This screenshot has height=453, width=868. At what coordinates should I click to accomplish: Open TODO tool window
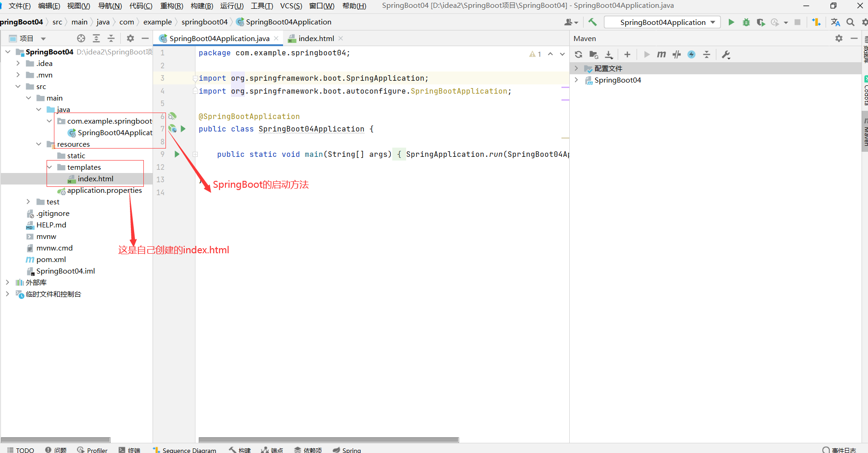21,450
